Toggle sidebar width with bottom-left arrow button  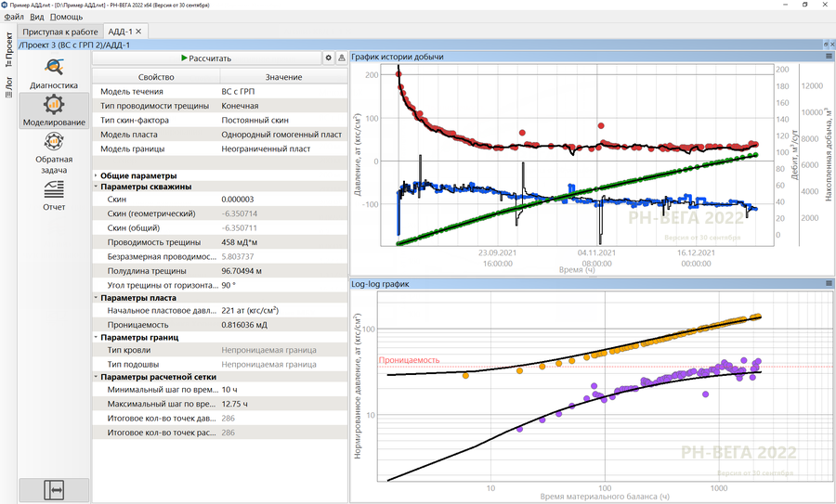click(54, 488)
